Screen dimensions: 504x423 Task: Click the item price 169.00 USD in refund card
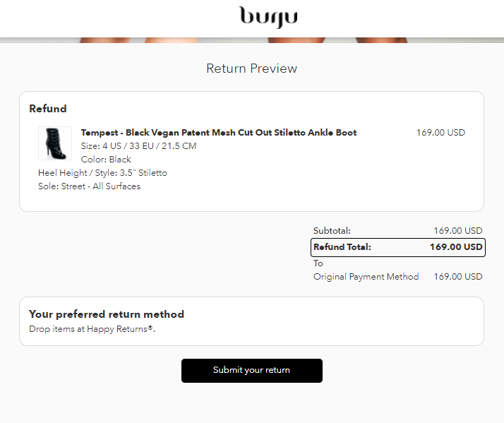pos(440,133)
